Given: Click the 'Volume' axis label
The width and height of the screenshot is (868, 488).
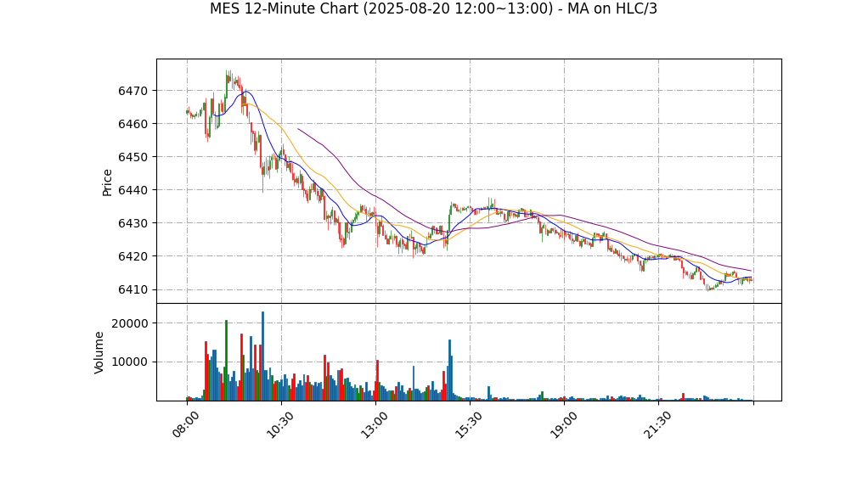Looking at the screenshot, I should click(x=99, y=352).
